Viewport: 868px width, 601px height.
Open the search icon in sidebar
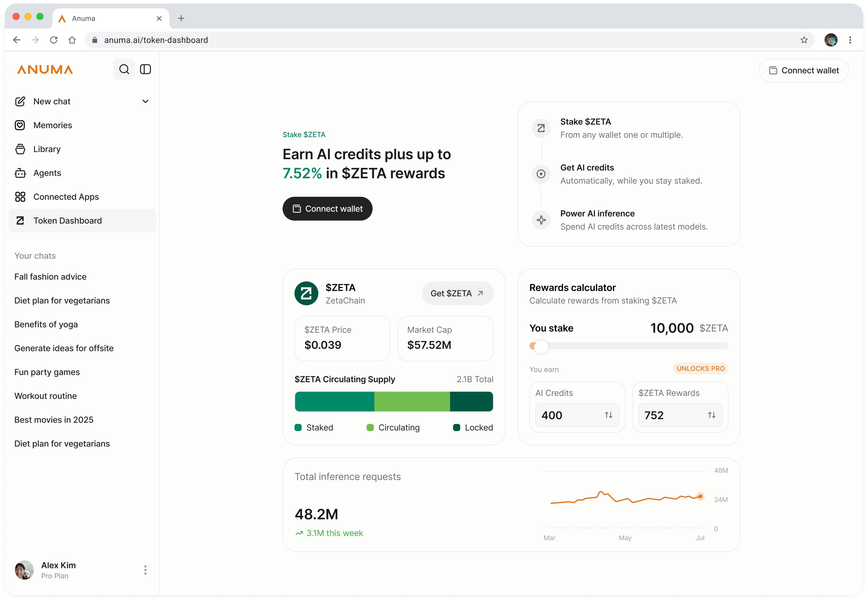click(124, 69)
